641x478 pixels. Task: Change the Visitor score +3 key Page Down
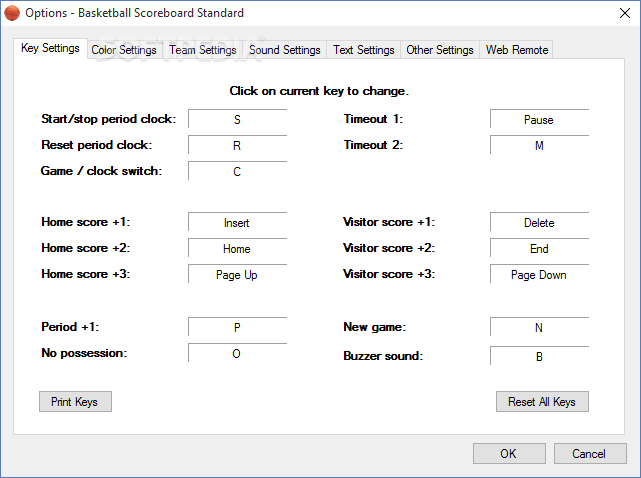(x=540, y=274)
